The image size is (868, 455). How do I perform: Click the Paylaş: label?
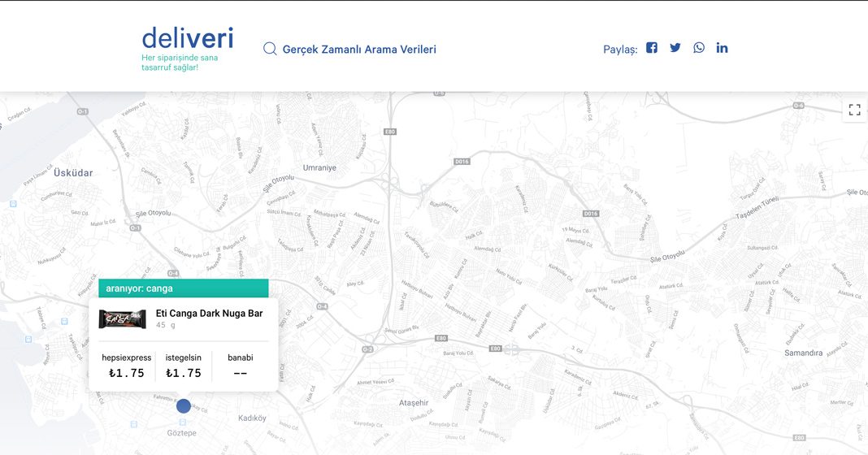[x=620, y=50]
